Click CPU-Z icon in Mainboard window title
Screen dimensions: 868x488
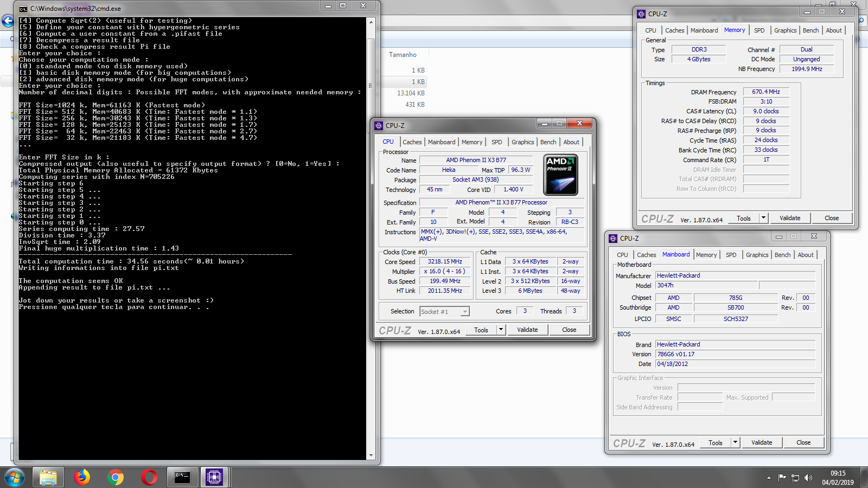click(613, 239)
